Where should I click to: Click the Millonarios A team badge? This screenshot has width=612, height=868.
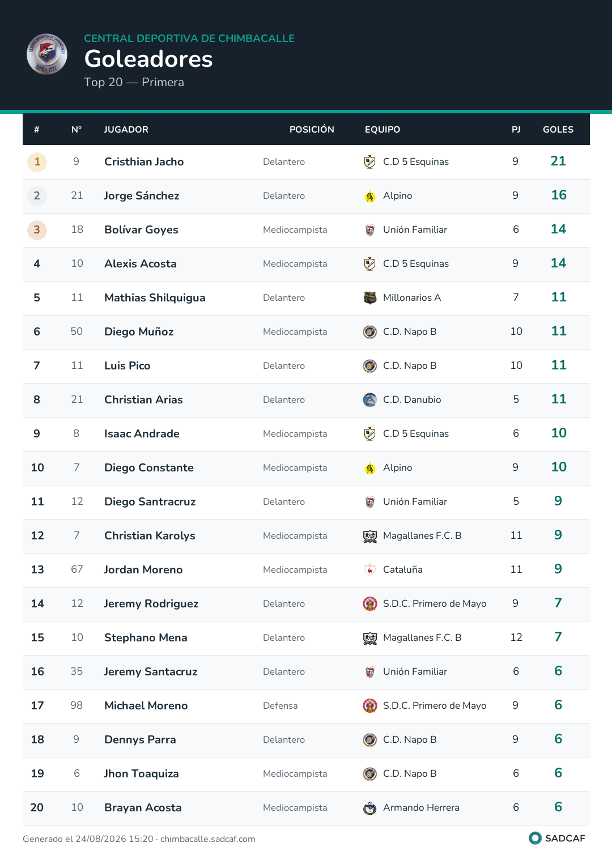click(370, 298)
